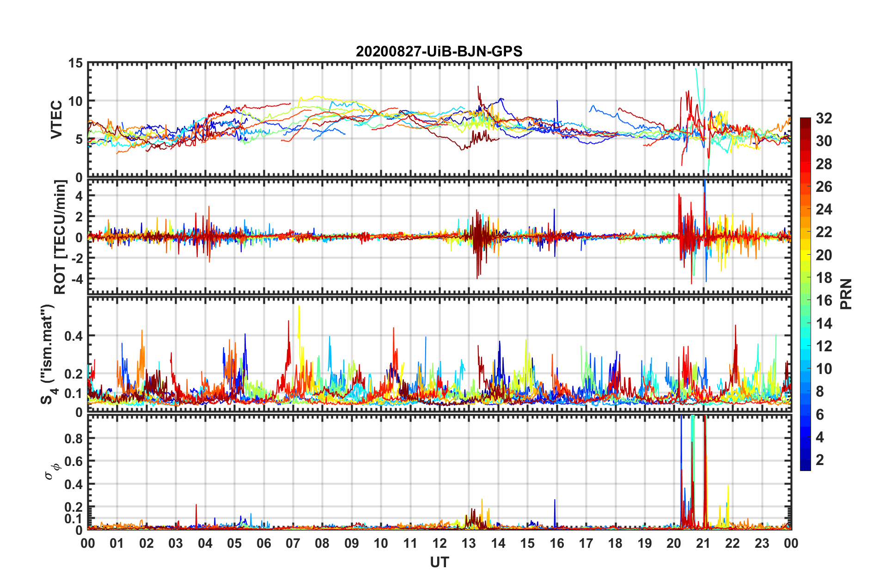879x588 pixels.
Task: Click the "14" PRN colorbar tick
Action: pos(824,323)
